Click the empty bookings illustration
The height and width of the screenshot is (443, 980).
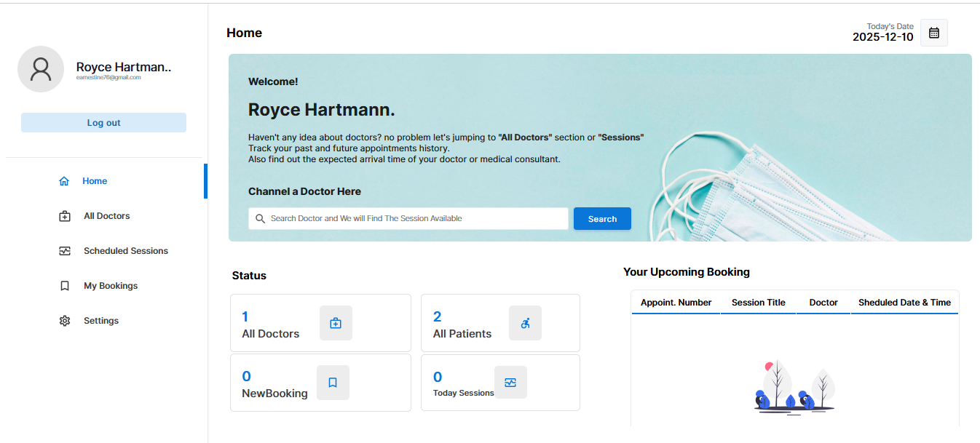[x=794, y=388]
